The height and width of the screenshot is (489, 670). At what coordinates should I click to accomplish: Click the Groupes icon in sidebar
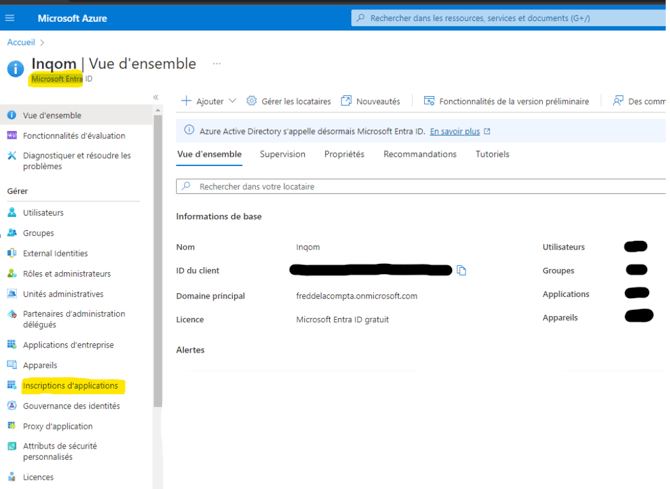(x=12, y=233)
